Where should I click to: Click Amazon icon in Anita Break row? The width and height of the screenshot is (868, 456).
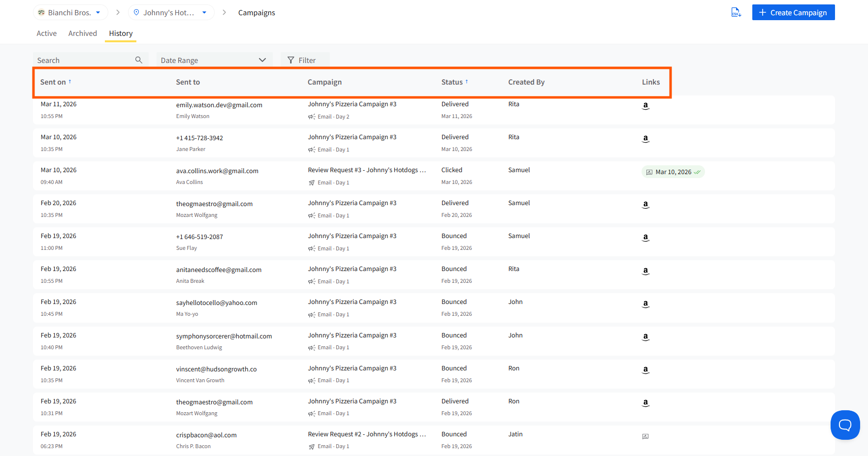pos(645,271)
